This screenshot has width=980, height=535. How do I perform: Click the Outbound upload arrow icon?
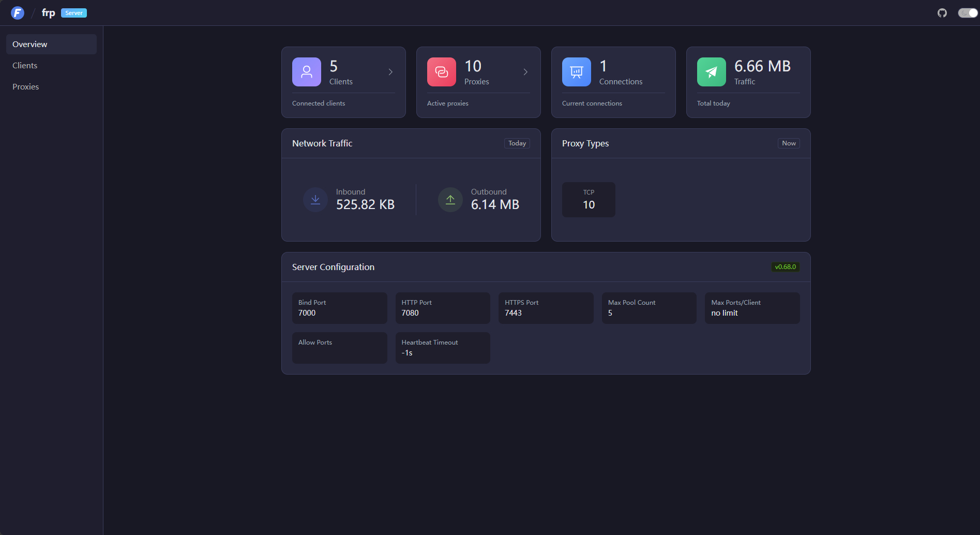pyautogui.click(x=450, y=200)
